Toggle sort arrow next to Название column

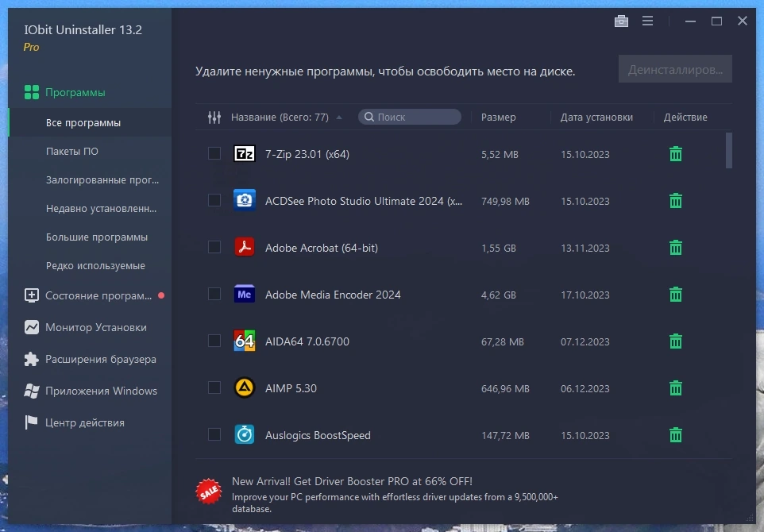pyautogui.click(x=339, y=118)
